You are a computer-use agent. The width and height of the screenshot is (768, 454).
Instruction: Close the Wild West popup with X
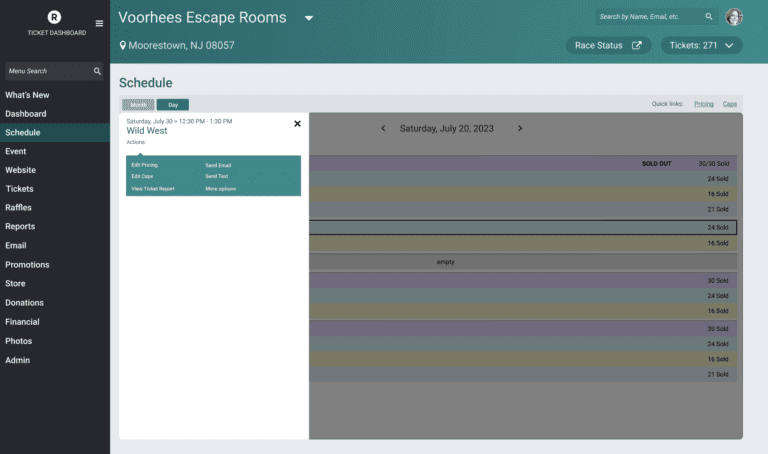(x=297, y=124)
